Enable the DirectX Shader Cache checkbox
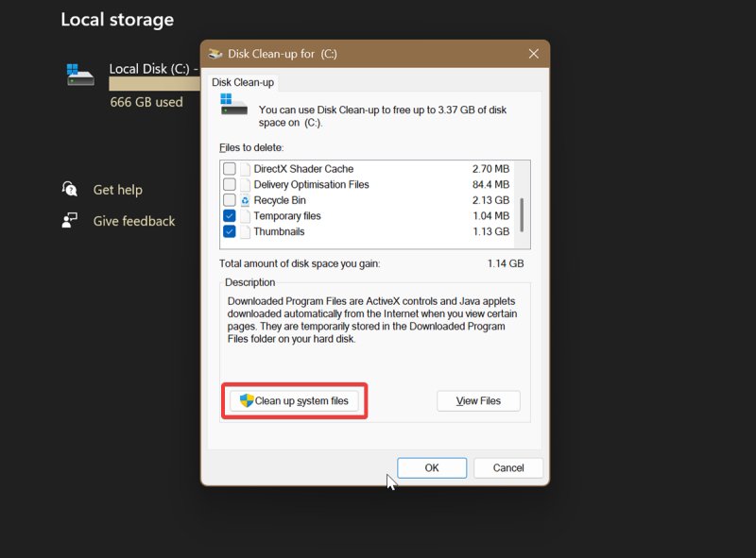 [230, 169]
